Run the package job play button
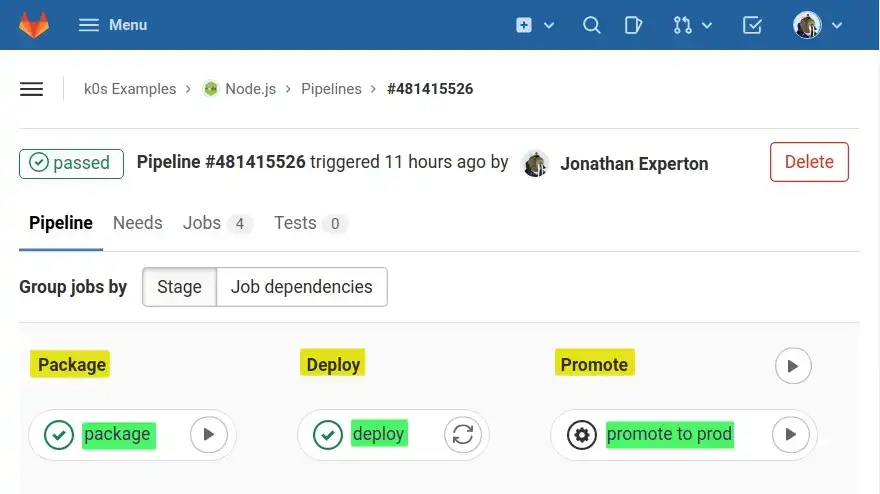Screen dimensions: 880x494 click(209, 434)
